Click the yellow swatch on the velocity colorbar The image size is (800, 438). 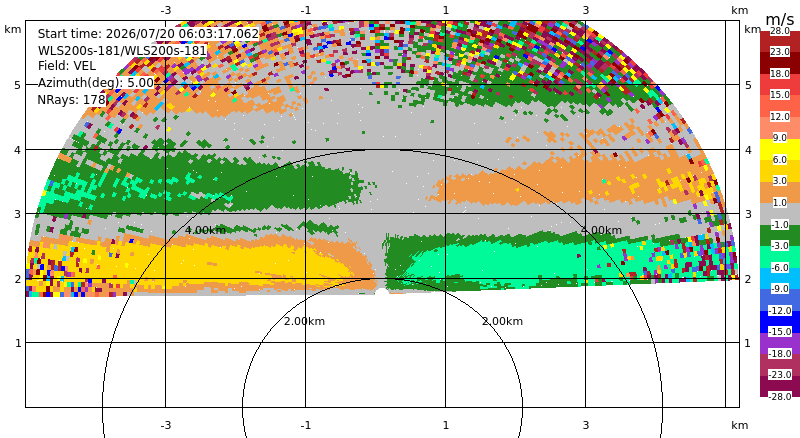click(780, 149)
